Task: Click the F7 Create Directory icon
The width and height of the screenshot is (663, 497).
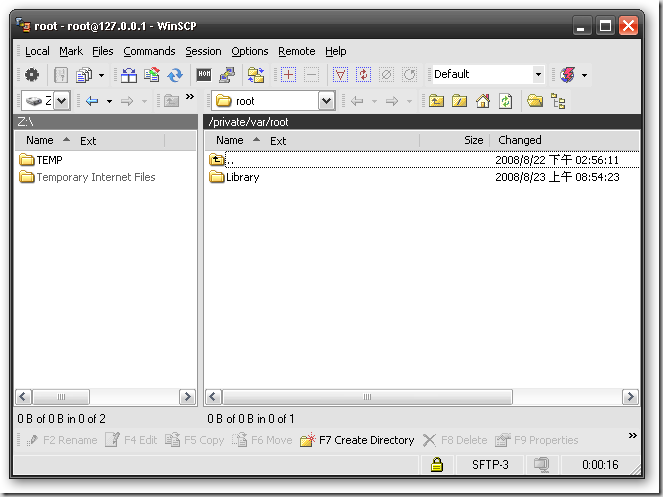Action: click(307, 440)
